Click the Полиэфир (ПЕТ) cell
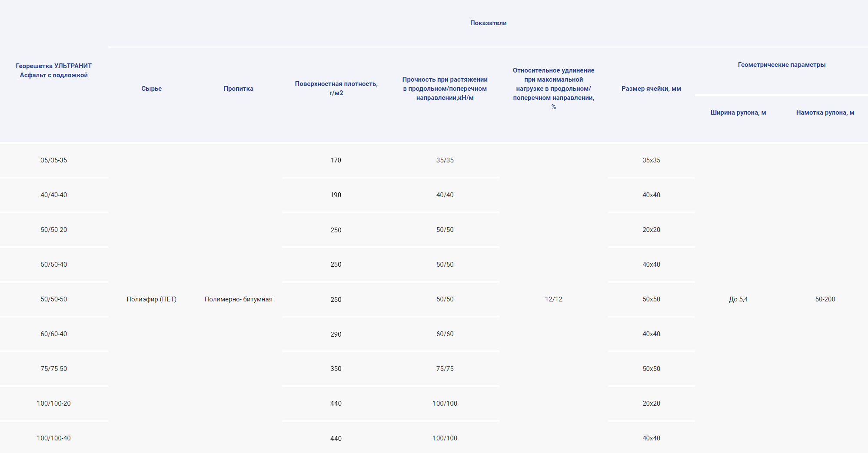The image size is (868, 453). 151,299
